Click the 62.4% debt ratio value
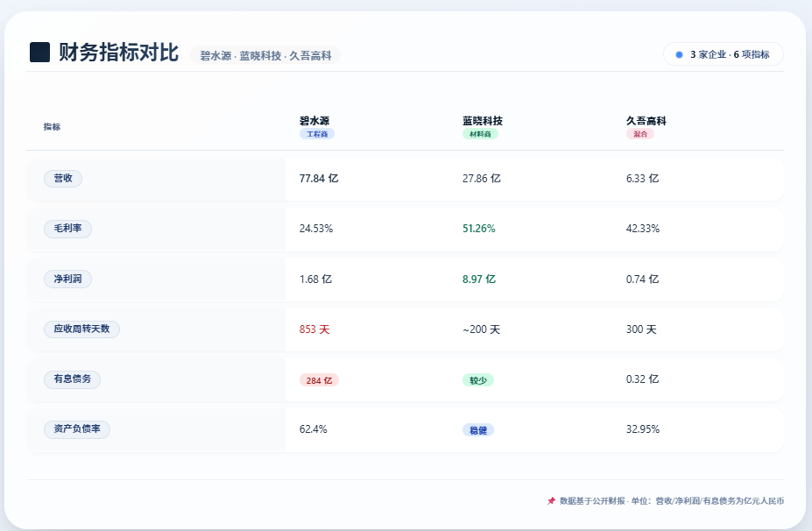The height and width of the screenshot is (531, 812). (314, 429)
